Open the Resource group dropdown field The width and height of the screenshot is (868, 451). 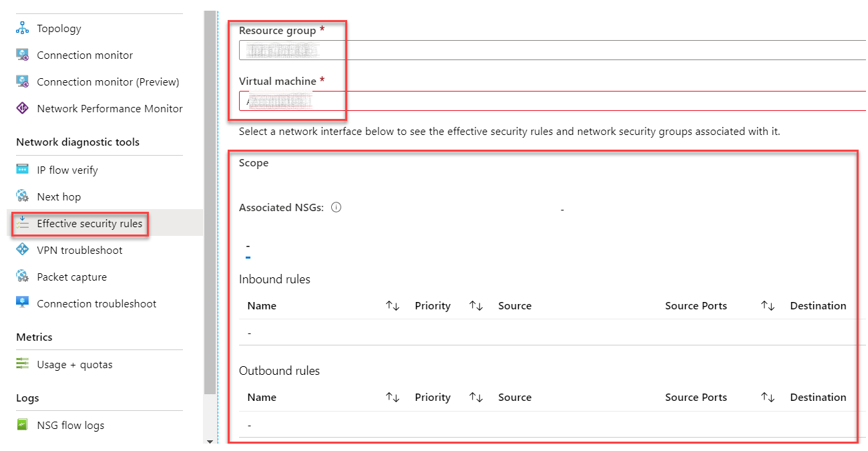pyautogui.click(x=552, y=50)
